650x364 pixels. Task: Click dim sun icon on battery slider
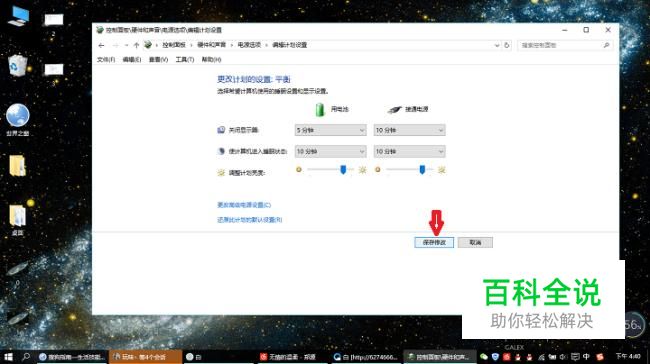[x=299, y=170]
